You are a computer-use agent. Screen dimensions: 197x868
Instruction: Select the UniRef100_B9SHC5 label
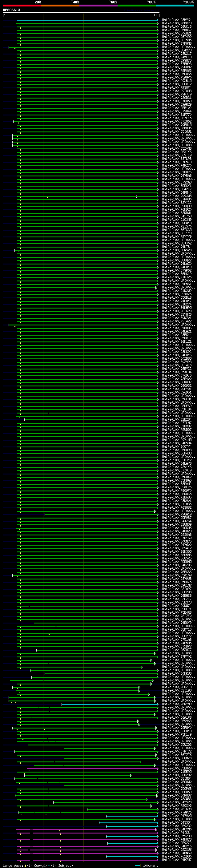click(x=177, y=60)
